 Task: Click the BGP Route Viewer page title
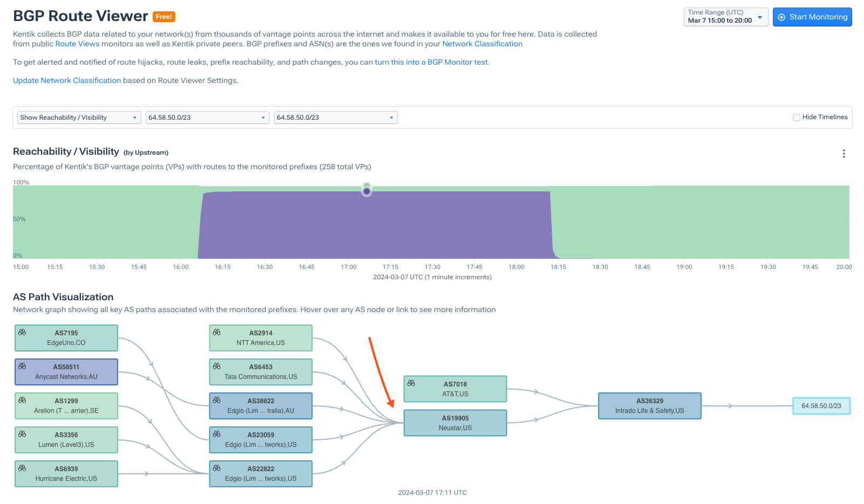point(80,16)
